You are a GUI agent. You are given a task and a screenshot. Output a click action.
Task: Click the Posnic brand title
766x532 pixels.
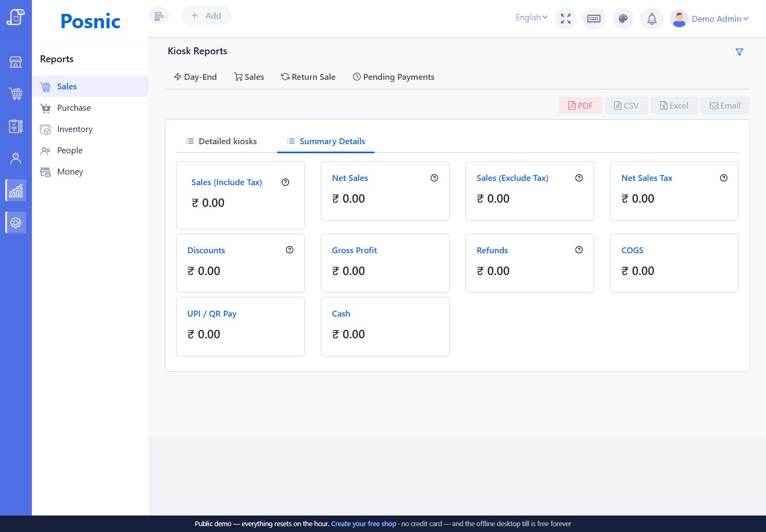tap(90, 21)
